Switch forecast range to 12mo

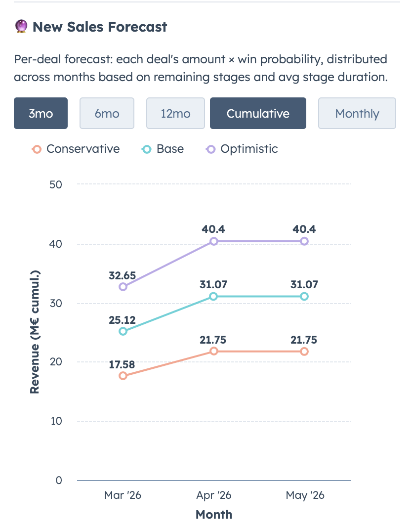pyautogui.click(x=175, y=113)
